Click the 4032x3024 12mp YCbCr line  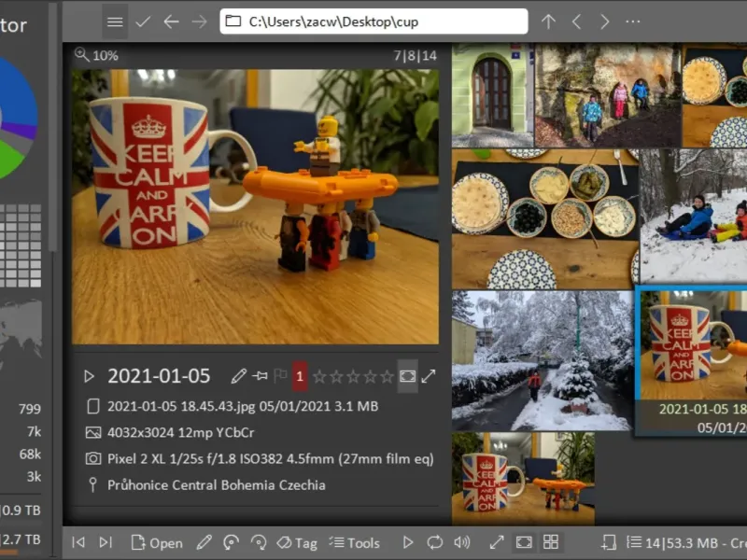tap(180, 432)
